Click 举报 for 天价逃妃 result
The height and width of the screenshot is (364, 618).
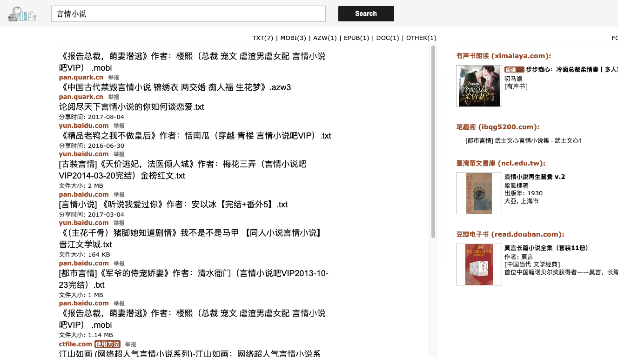pyautogui.click(x=119, y=195)
